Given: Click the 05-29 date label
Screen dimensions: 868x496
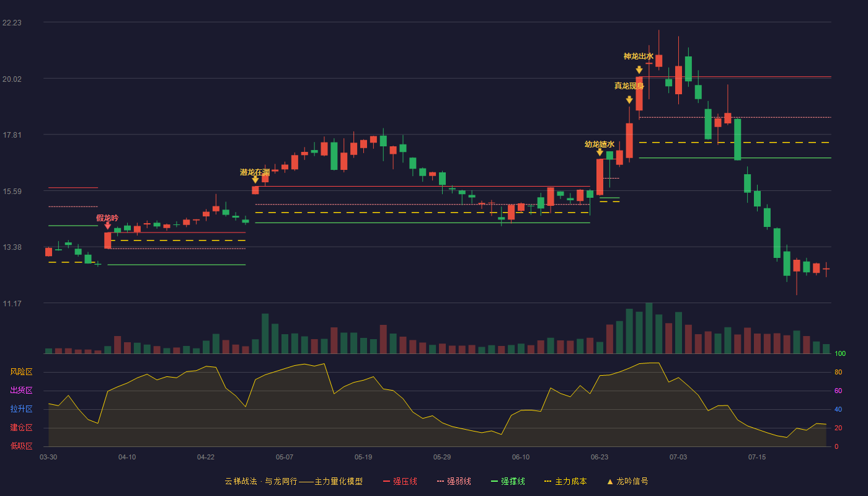Looking at the screenshot, I should pyautogui.click(x=442, y=457).
